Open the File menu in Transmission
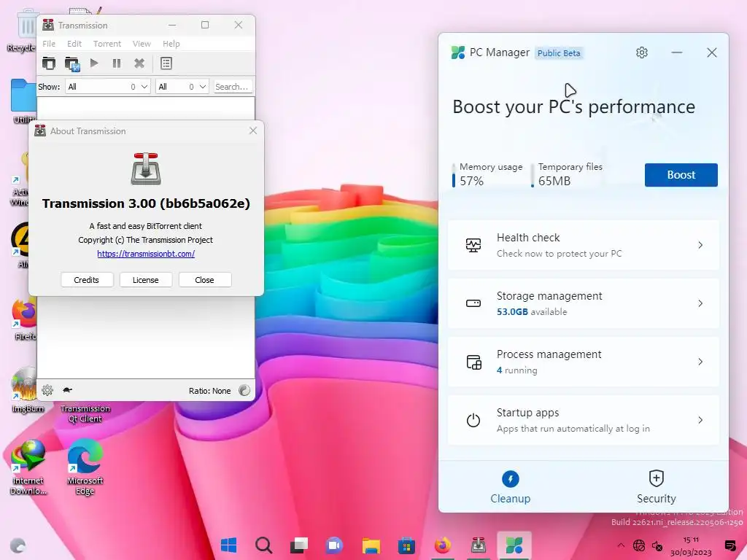 [49, 44]
